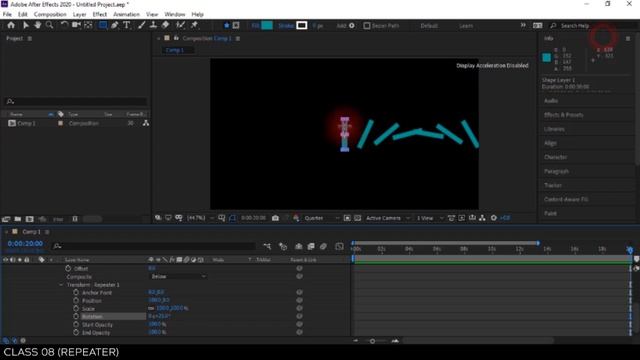This screenshot has height=360, width=640.
Task: Open the Edit menu
Action: 22,14
